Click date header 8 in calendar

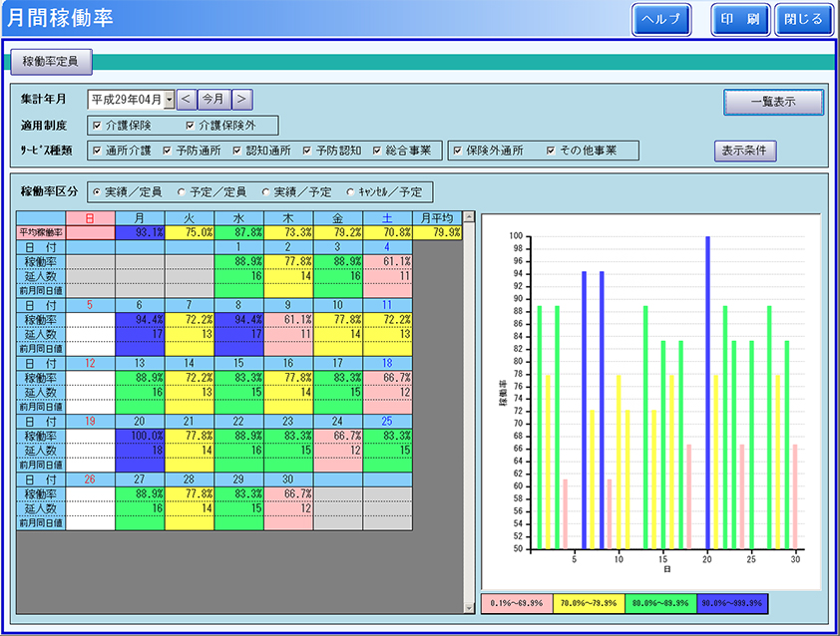238,305
